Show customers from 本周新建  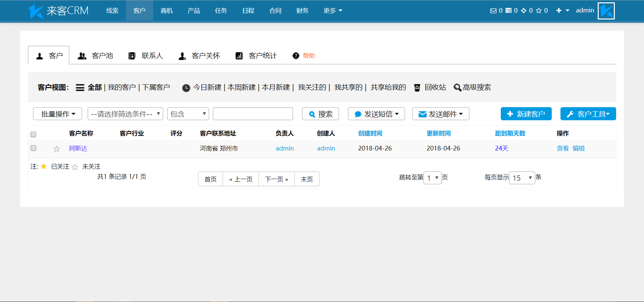point(241,87)
